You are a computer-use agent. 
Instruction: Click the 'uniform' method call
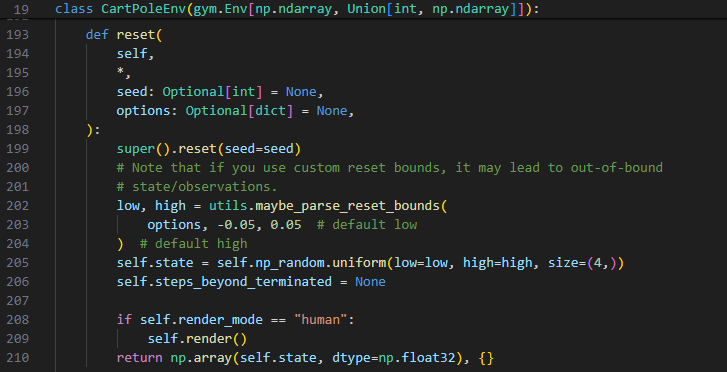point(359,263)
